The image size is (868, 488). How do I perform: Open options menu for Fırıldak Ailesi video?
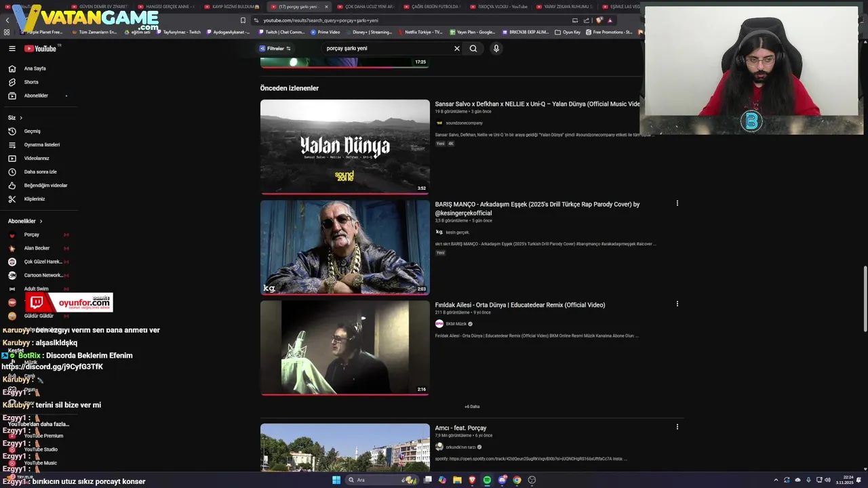(677, 304)
